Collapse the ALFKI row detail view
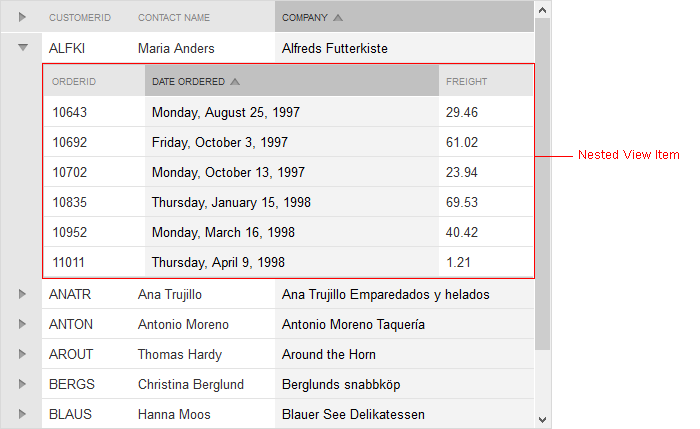Viewport: 700px width, 429px height. point(23,47)
